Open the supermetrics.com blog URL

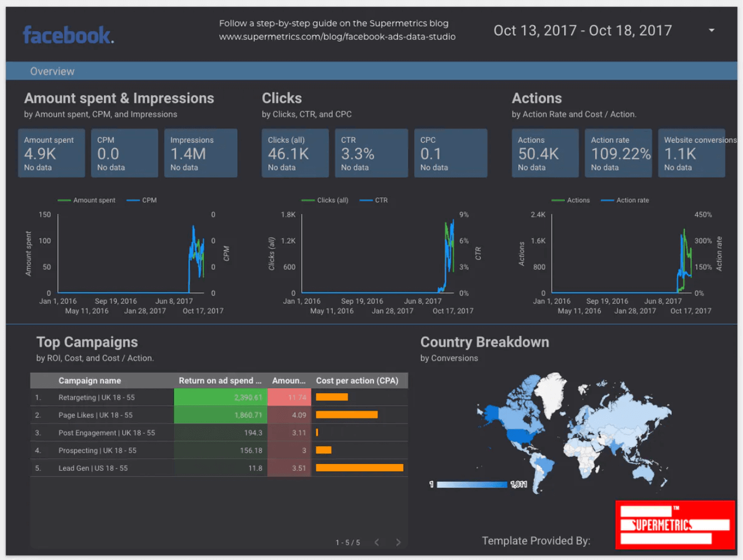(x=337, y=37)
